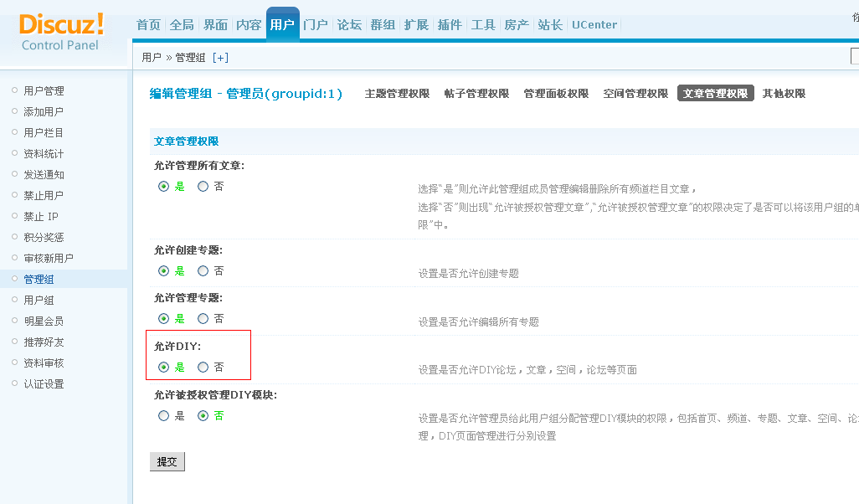859x504 pixels.
Task: Open the 扩展 top menu
Action: (416, 25)
